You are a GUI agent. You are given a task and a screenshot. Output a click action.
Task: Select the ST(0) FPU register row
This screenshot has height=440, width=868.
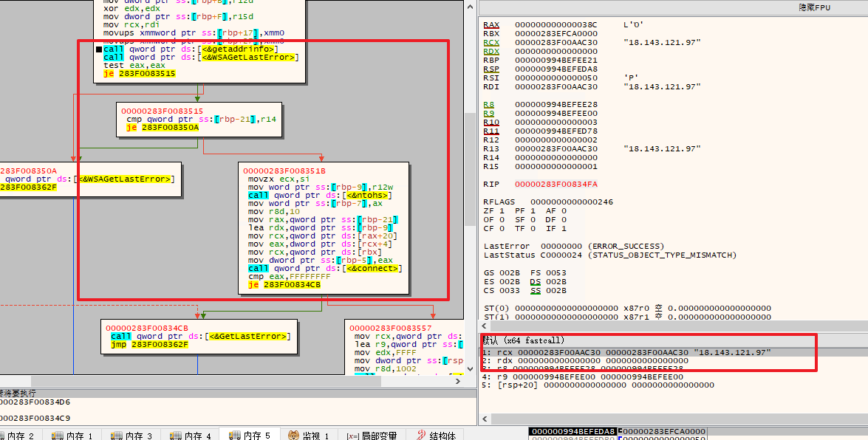tap(626, 309)
